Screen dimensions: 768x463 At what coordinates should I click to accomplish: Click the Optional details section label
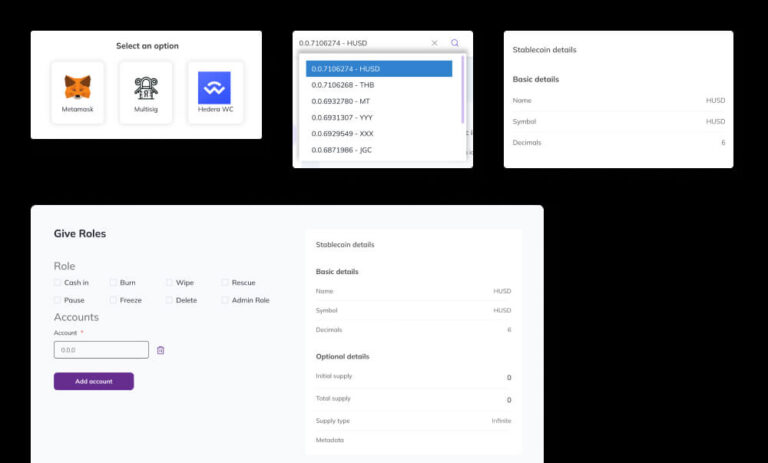[342, 356]
